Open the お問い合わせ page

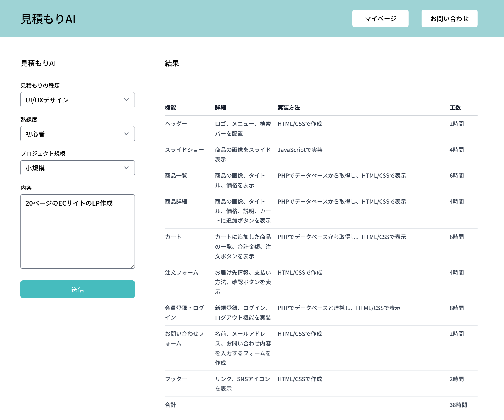coord(449,18)
